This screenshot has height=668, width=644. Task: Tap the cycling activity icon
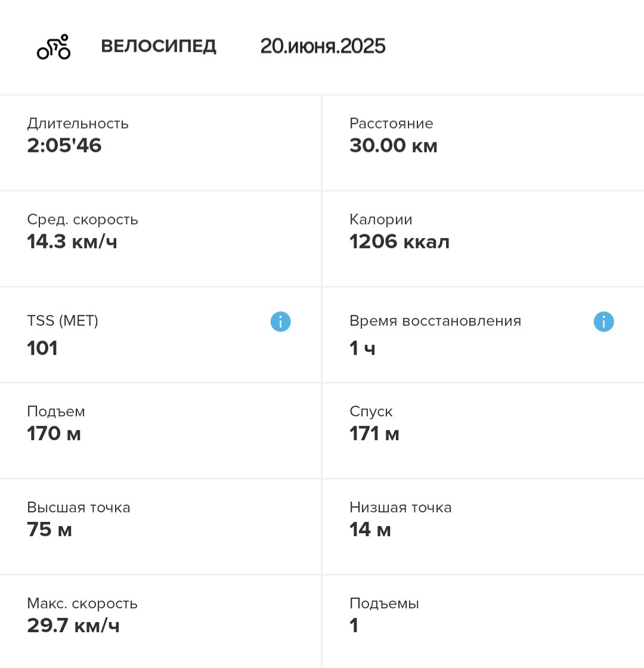[54, 47]
